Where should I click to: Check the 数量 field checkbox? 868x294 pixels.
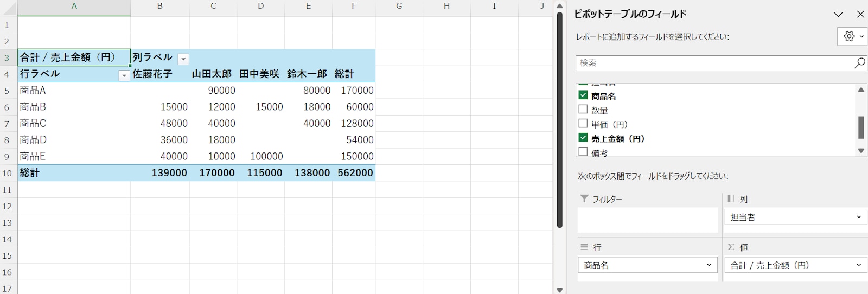pos(583,110)
